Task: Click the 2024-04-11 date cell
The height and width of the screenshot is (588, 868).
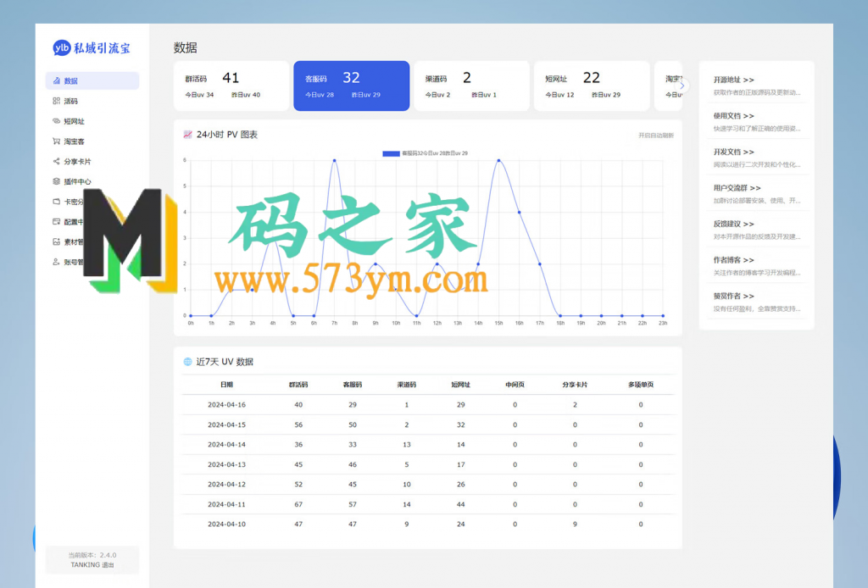Action: 226,504
